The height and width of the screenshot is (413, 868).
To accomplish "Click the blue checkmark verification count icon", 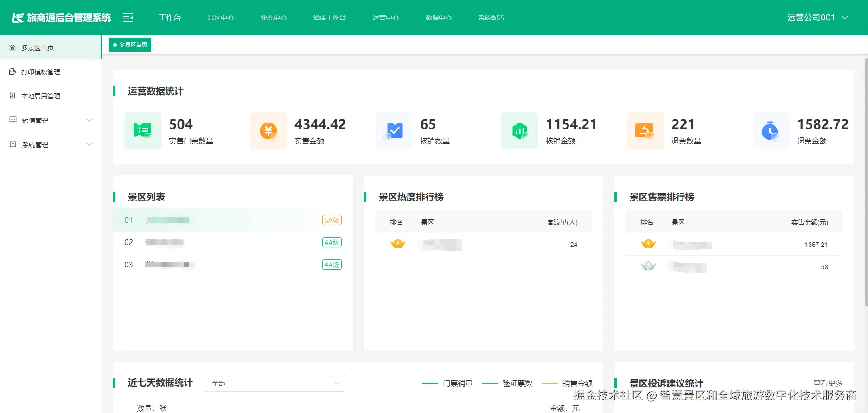I will point(394,131).
